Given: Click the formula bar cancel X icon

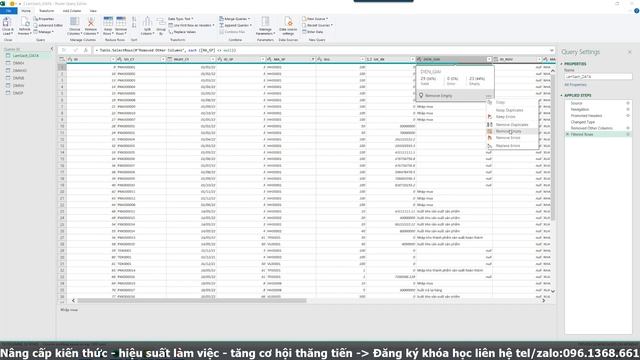Looking at the screenshot, I should tap(64, 50).
